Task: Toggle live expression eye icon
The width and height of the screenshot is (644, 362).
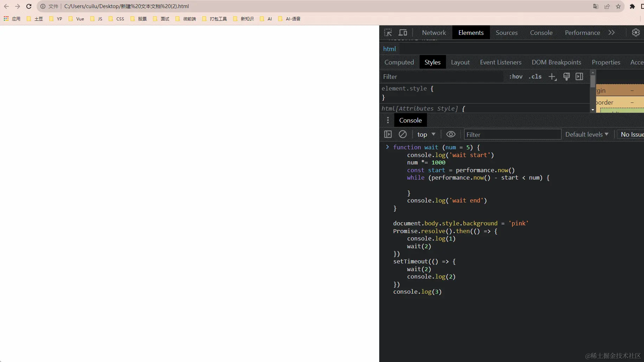Action: (x=451, y=134)
